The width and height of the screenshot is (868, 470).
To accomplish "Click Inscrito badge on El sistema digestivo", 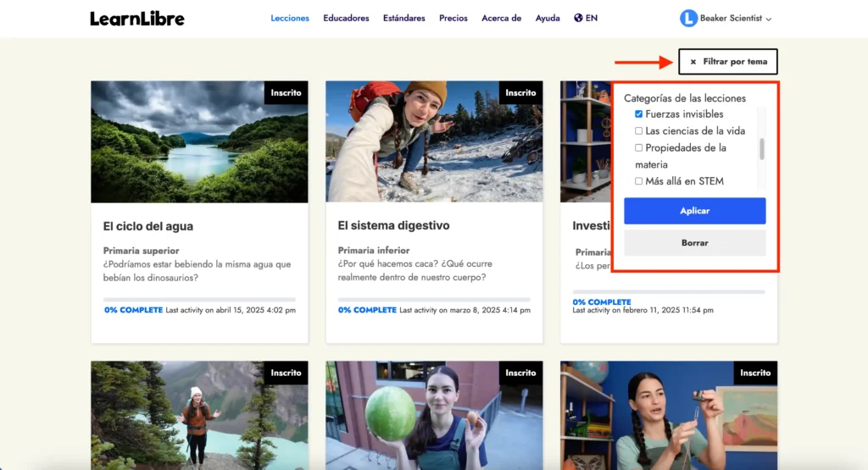I will (x=521, y=93).
